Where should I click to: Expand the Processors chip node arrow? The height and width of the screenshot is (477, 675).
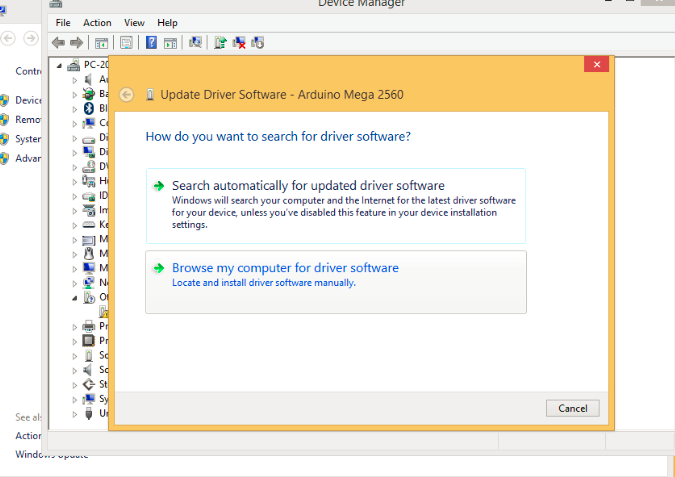tap(75, 342)
